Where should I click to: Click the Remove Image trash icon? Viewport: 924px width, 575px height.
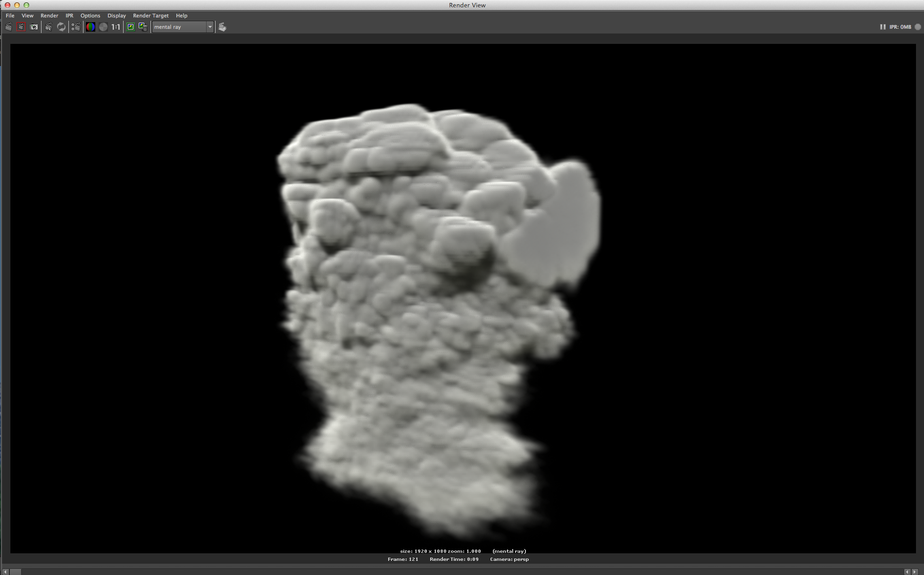point(143,27)
